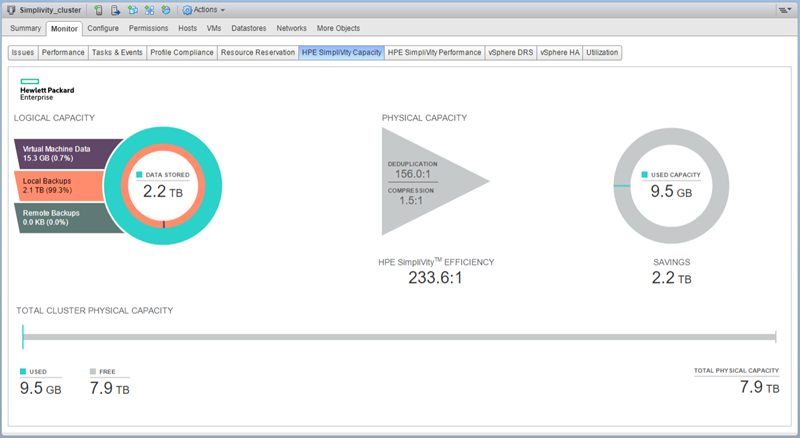Screen dimensions: 800x438
Task: Open the Configure tab
Action: pos(103,28)
